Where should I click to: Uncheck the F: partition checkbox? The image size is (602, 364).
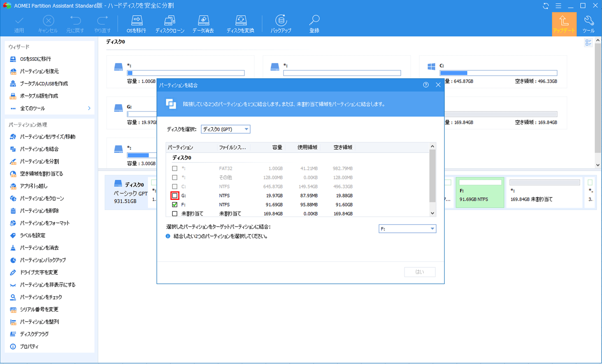(175, 205)
